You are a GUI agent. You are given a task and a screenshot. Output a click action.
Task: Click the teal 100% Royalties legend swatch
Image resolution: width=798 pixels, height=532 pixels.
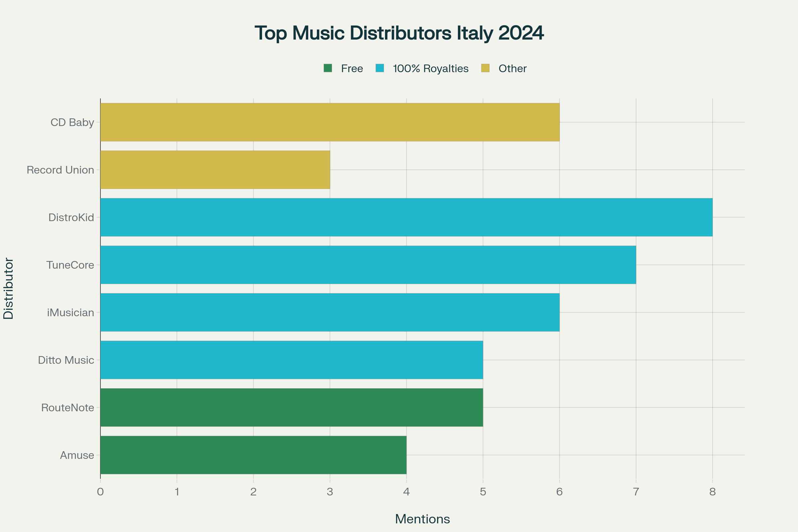tap(380, 68)
